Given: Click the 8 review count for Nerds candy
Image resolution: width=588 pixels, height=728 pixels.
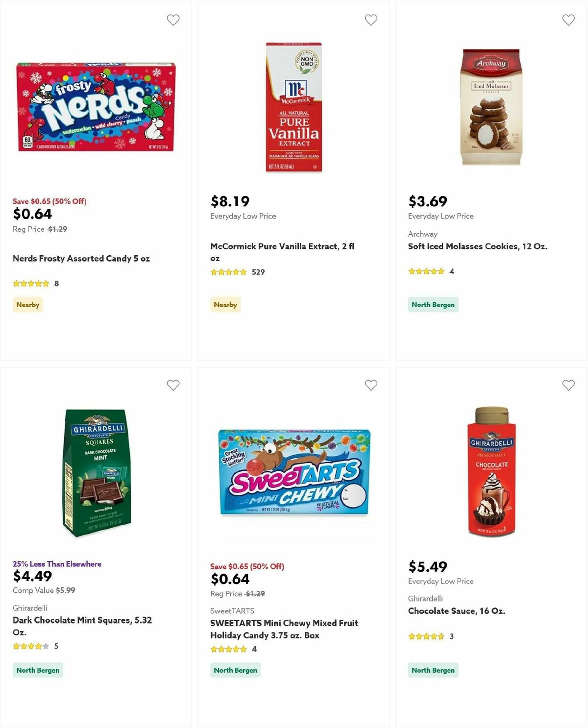Looking at the screenshot, I should (x=56, y=283).
